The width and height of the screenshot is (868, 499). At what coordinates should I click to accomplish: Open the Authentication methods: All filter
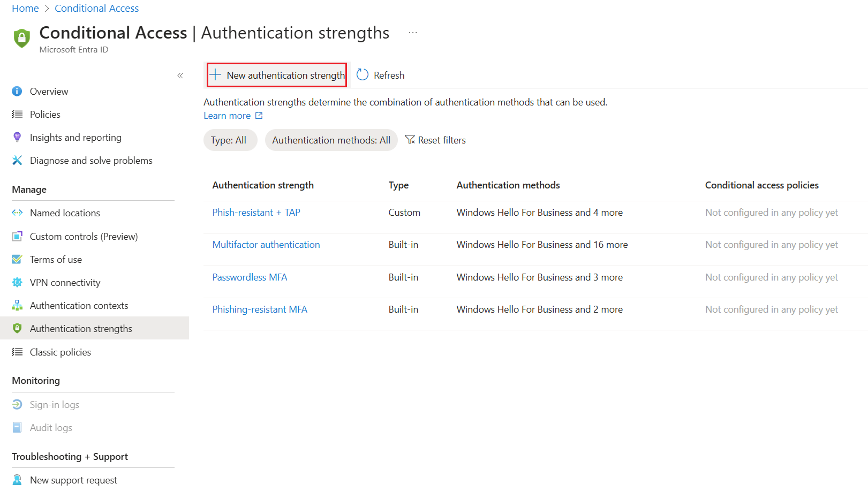click(330, 140)
